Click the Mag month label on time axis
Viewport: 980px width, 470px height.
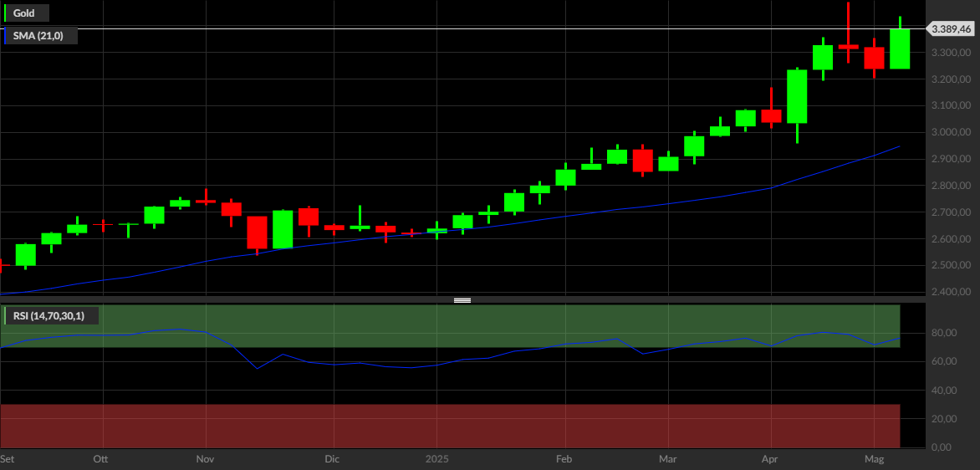pos(874,459)
